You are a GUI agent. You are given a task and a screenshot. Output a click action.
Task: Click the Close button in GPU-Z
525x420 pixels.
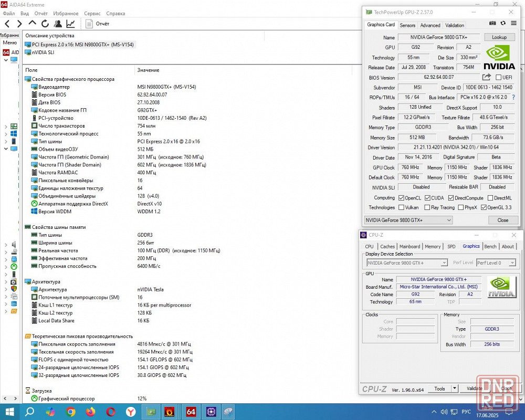[503, 220]
